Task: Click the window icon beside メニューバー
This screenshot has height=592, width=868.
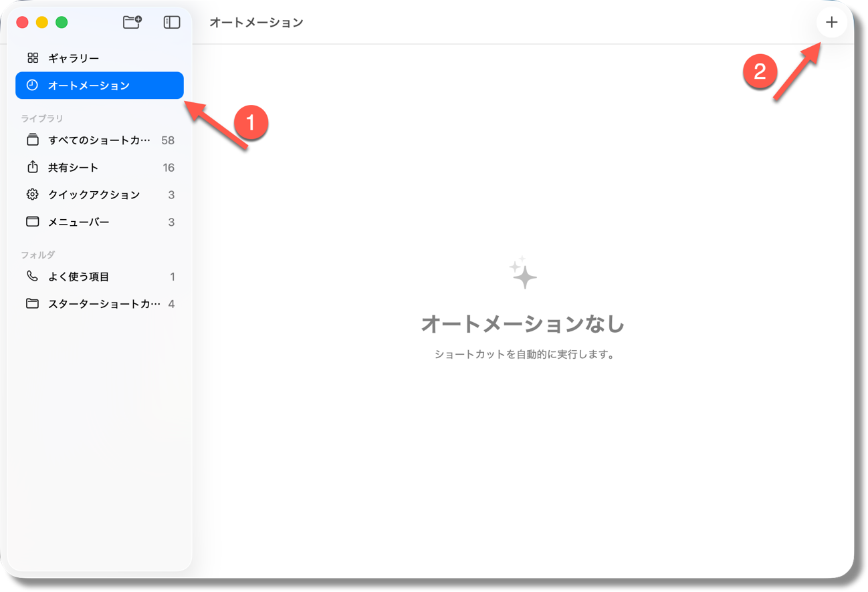Action: [x=32, y=221]
